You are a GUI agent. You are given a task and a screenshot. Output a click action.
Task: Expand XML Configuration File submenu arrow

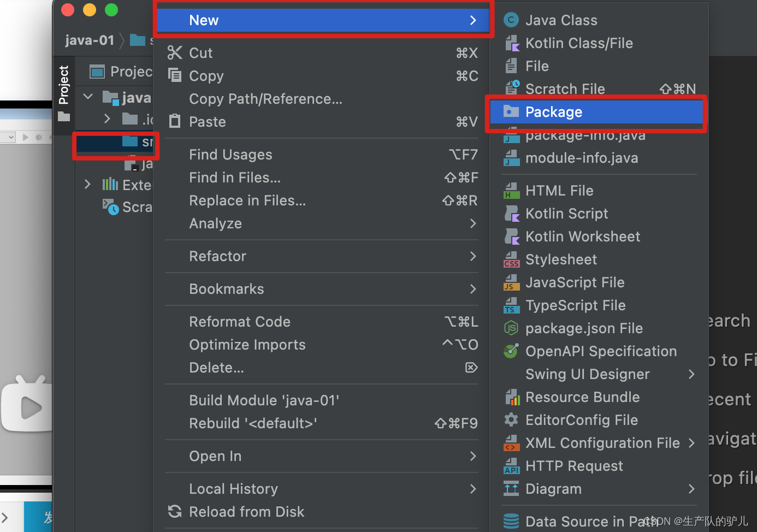691,443
